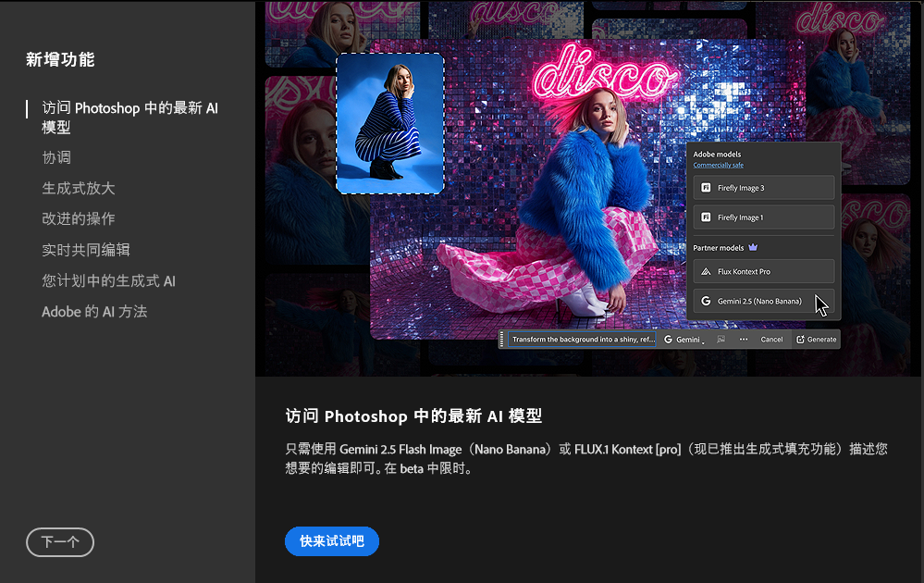The height and width of the screenshot is (583, 924).
Task: Pick Gemini 2.5 (Nano Banana) partner model
Action: coord(764,302)
